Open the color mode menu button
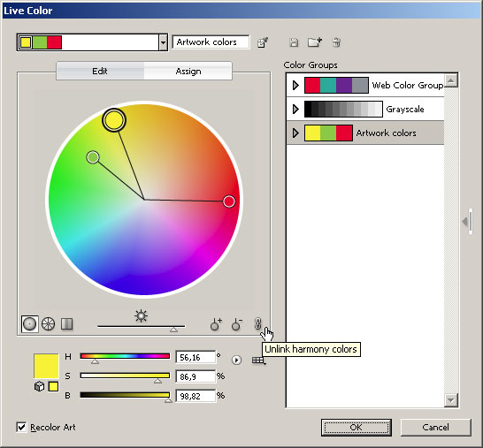This screenshot has height=448, width=483. [x=236, y=360]
